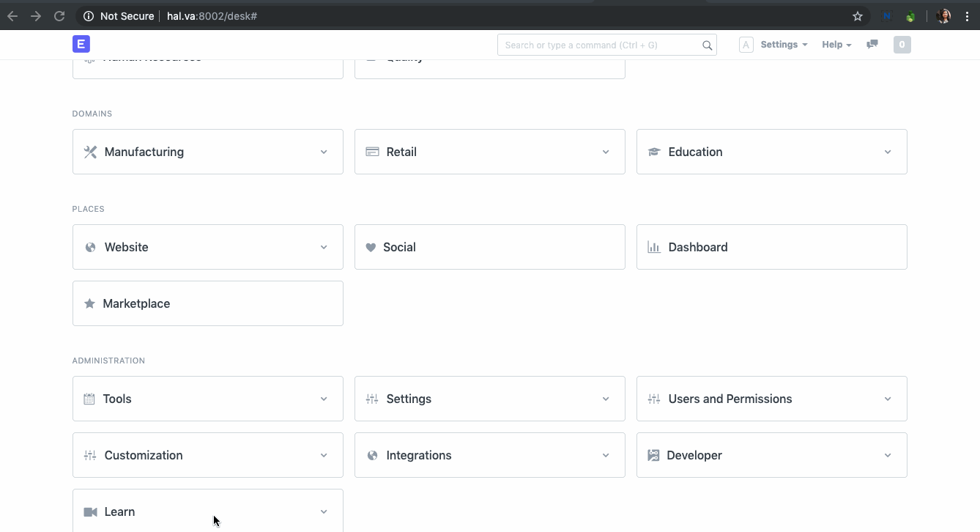The image size is (980, 532).
Task: Click the Learn video camera icon
Action: [89, 511]
